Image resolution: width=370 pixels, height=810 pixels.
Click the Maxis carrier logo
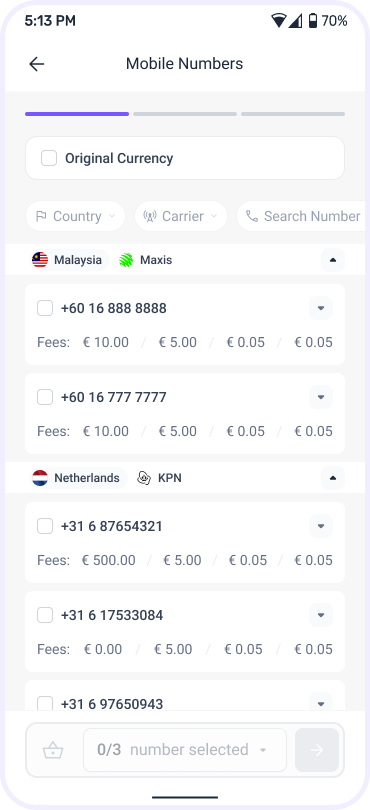coord(126,260)
